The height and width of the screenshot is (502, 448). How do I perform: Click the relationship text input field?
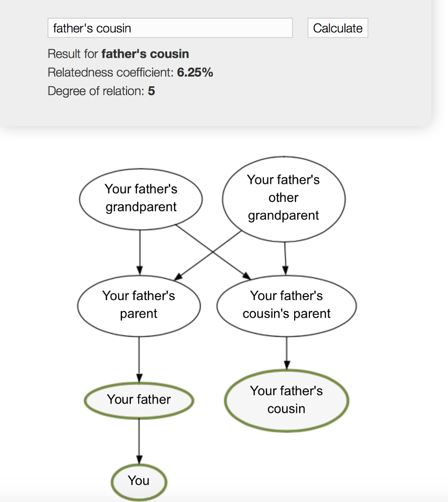tap(170, 28)
